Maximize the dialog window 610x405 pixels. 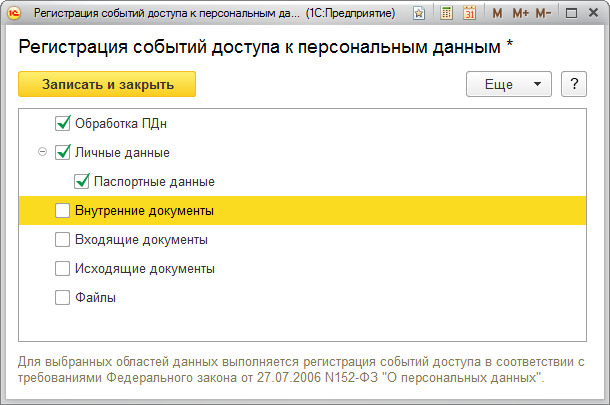click(570, 14)
